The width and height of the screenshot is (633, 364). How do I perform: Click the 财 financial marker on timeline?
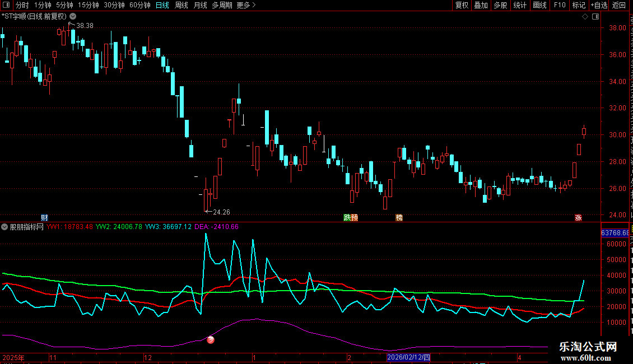pos(44,217)
